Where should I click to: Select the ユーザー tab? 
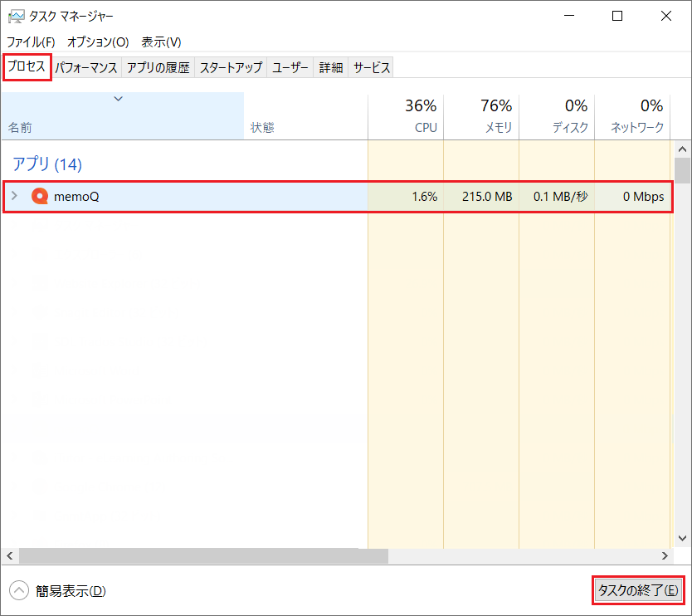tap(290, 68)
